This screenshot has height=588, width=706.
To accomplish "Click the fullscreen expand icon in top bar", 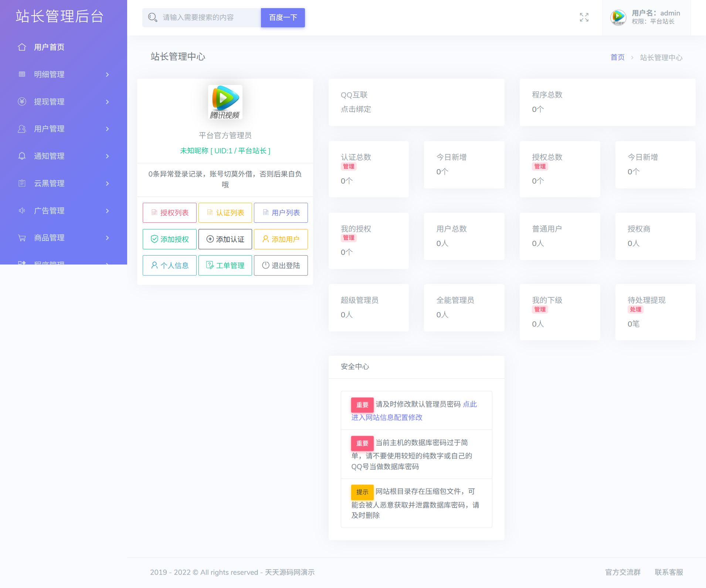I will tap(584, 17).
